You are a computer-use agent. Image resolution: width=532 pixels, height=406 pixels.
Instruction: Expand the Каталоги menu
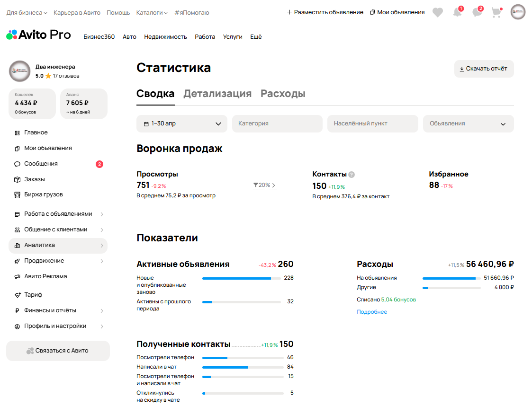tap(152, 12)
